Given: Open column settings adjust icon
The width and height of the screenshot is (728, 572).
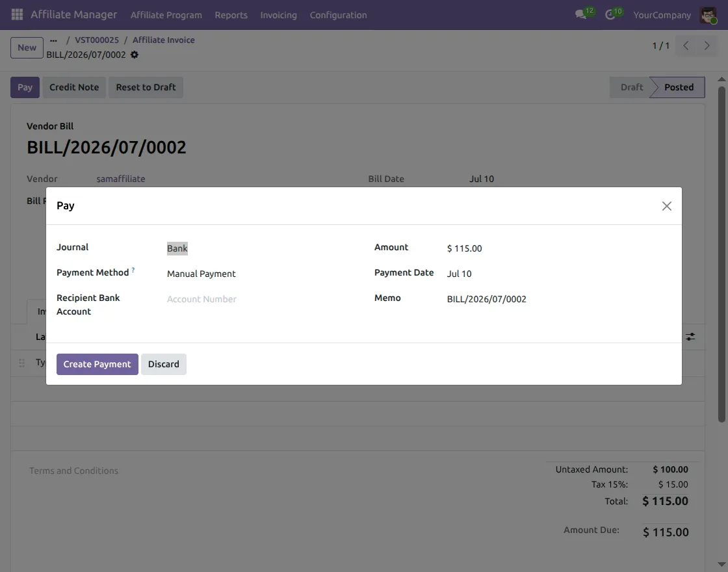Looking at the screenshot, I should tap(690, 337).
